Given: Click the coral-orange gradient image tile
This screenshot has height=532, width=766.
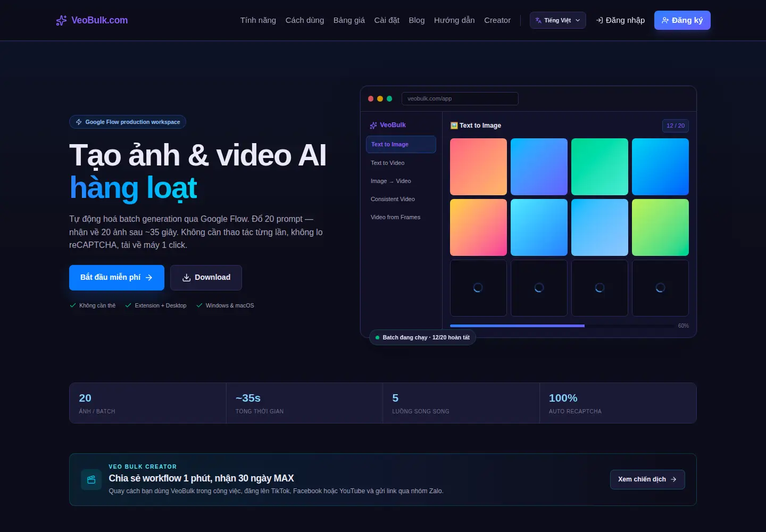Looking at the screenshot, I should point(479,167).
